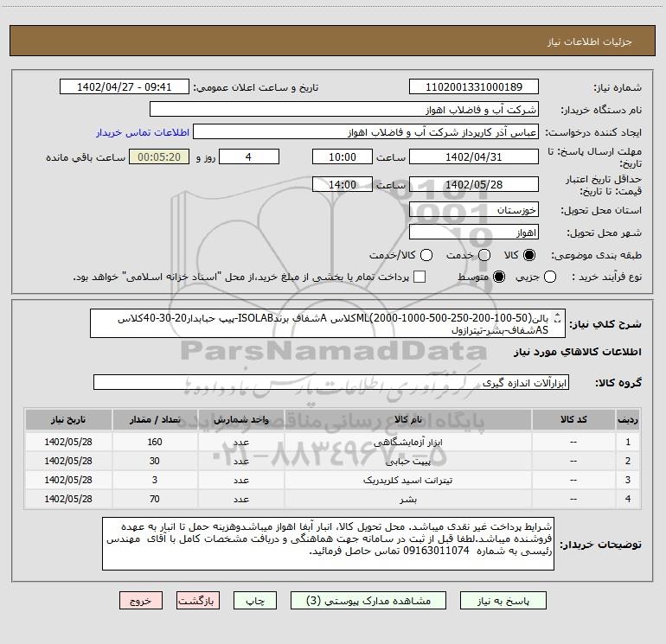This screenshot has height=644, width=666.
Task: Click the remaining time 00:05:20 field
Action: 159,156
